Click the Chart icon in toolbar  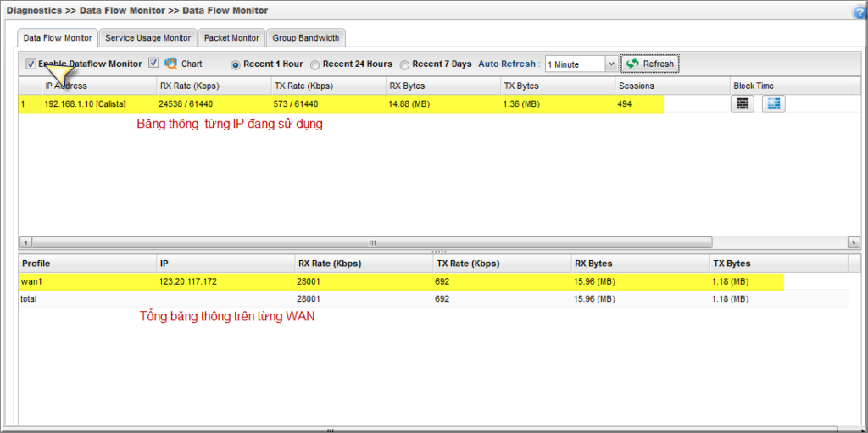(171, 64)
